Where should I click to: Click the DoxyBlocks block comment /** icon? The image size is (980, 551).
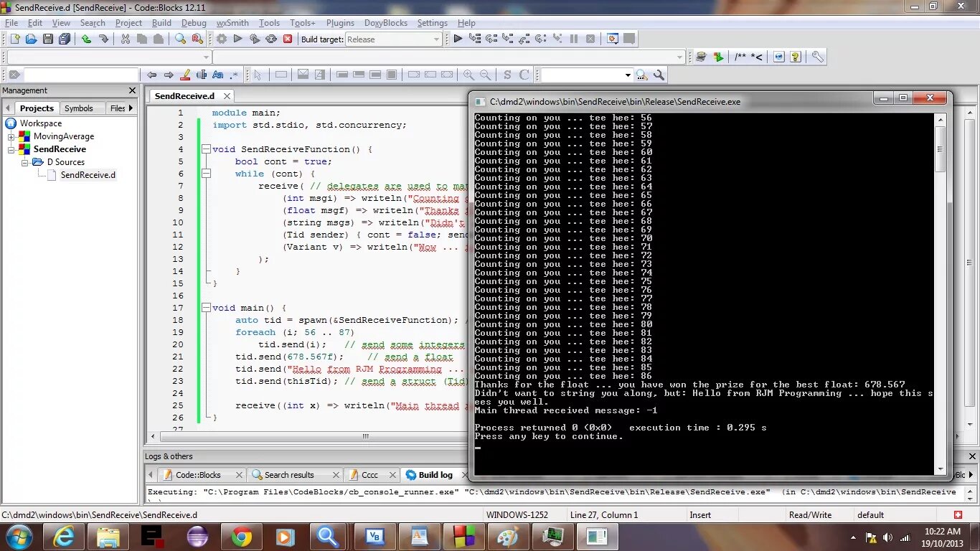pos(740,57)
